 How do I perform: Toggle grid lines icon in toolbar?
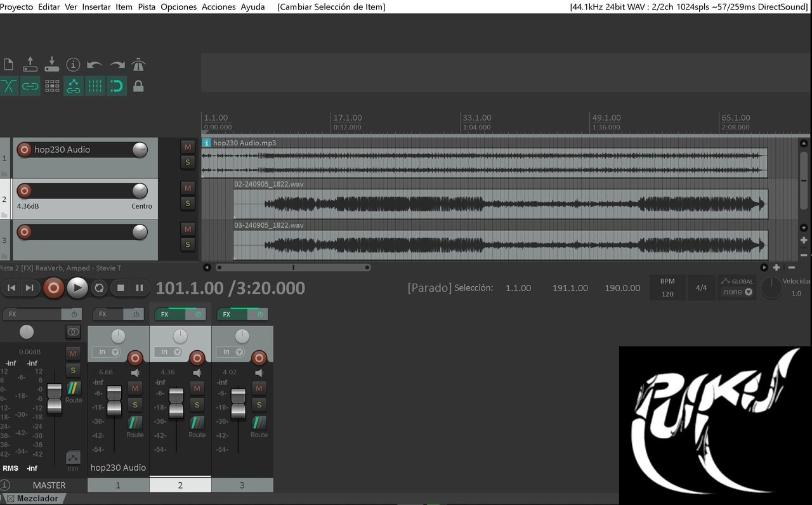(95, 86)
